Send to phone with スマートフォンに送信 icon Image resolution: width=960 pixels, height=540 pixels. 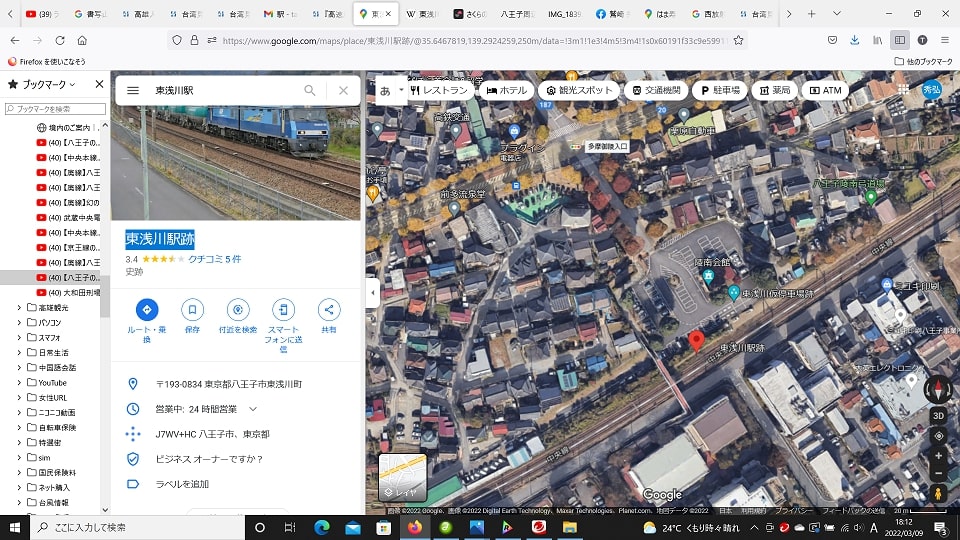tap(283, 310)
